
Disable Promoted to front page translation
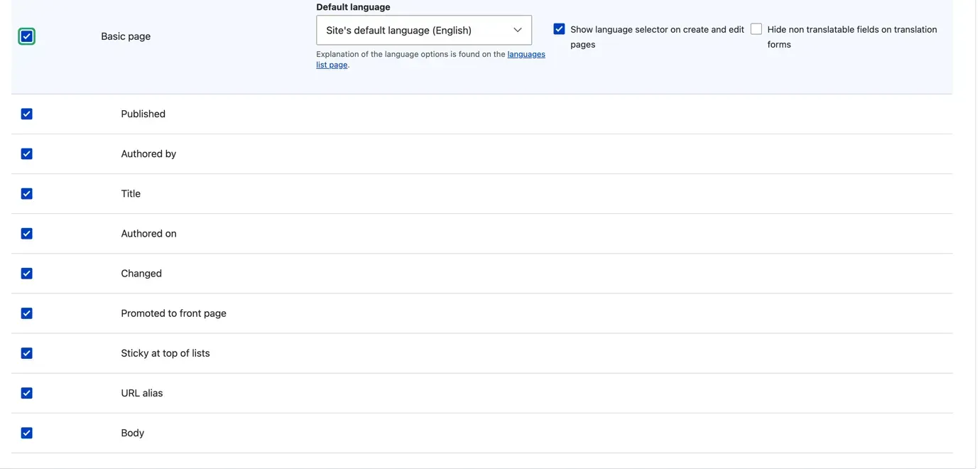[x=26, y=313]
